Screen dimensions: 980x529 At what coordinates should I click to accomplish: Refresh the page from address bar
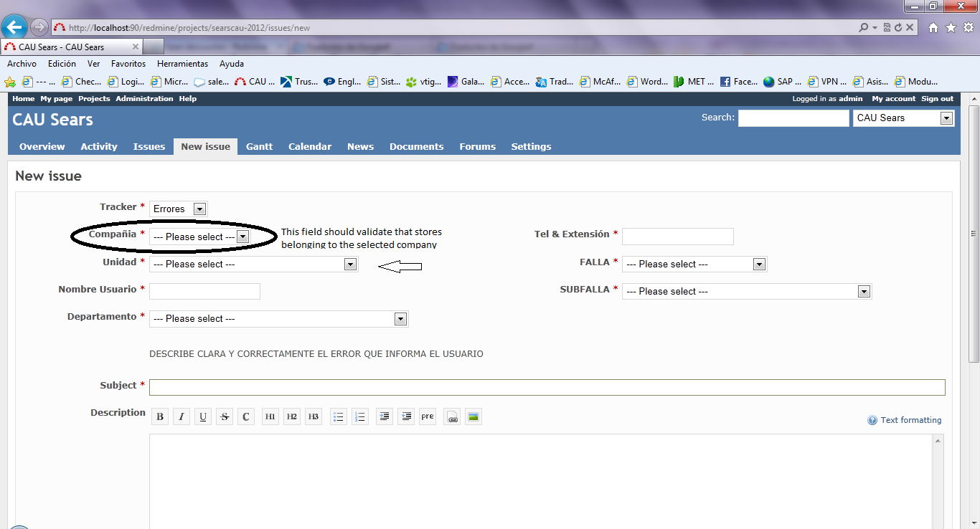[x=898, y=28]
